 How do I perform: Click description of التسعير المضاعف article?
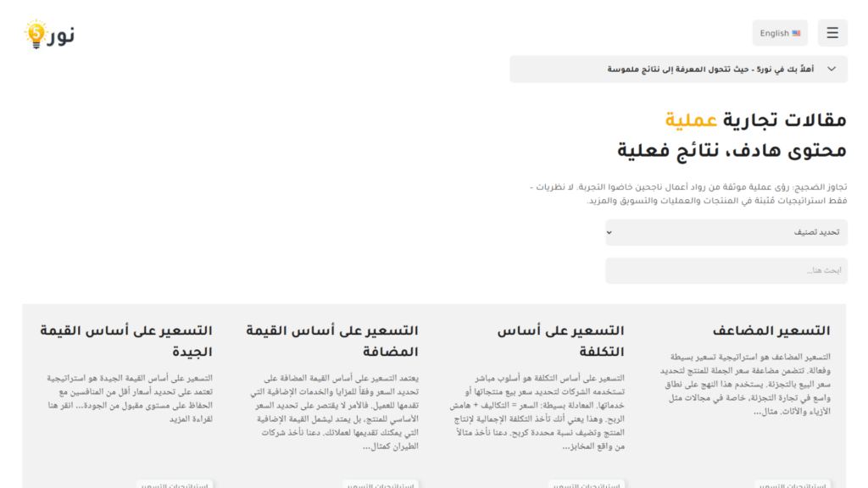pyautogui.click(x=745, y=384)
